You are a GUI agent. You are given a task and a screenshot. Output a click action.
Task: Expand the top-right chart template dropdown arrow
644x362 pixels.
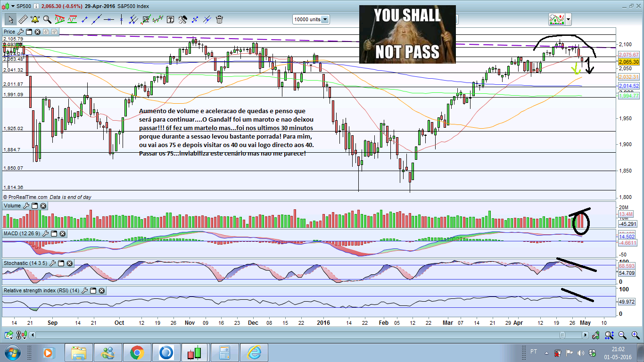click(569, 19)
